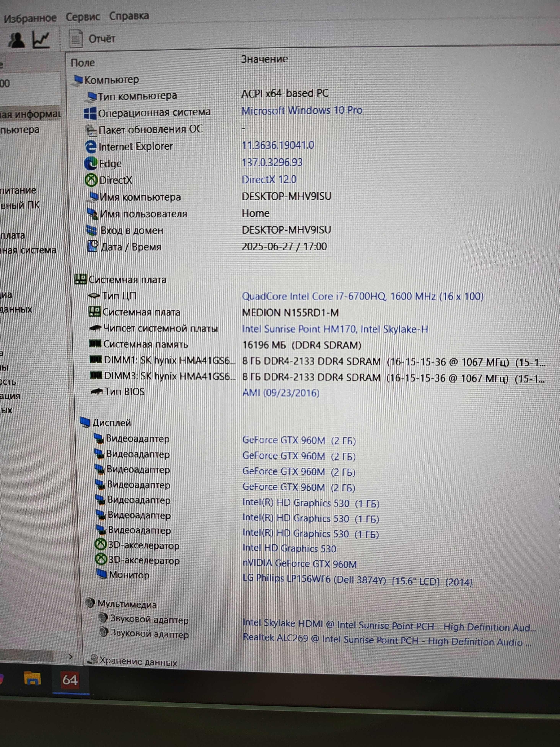Open the Microsoft Windows 10 Pro link
The height and width of the screenshot is (747, 560).
302,110
